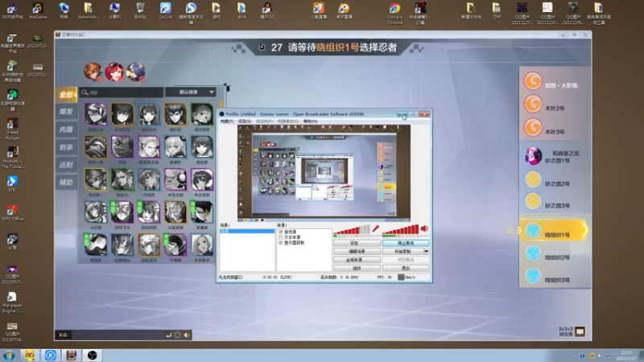Toggle the first source checkbox in OBS sources
This screenshot has height=362, width=644.
[280, 232]
